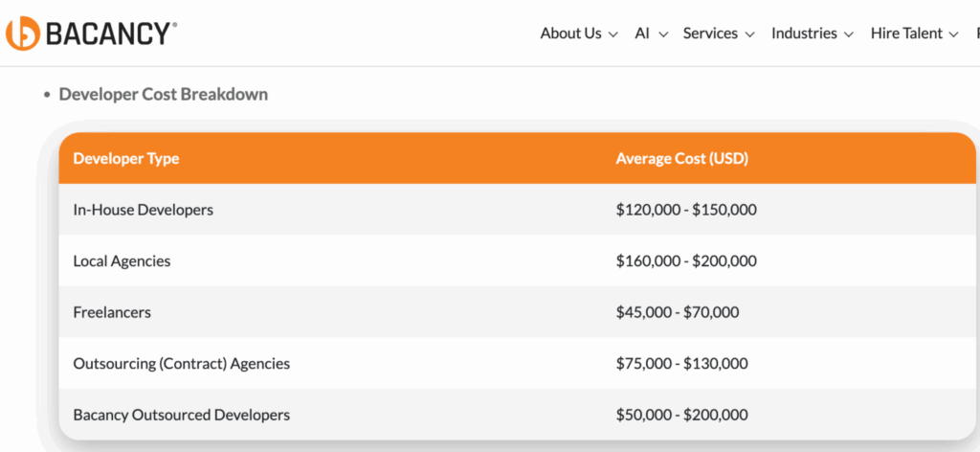The height and width of the screenshot is (452, 980).
Task: Expand the chevron next to About Us
Action: point(612,34)
